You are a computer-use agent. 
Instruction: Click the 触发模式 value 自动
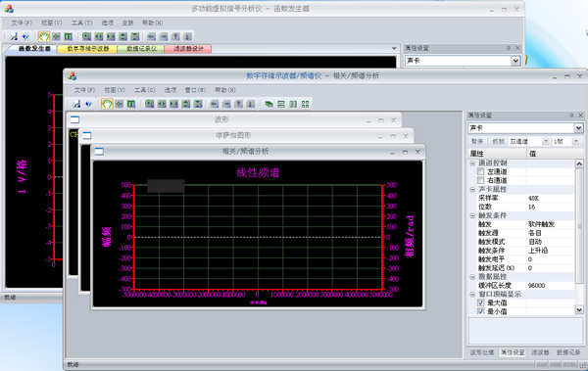(x=535, y=242)
